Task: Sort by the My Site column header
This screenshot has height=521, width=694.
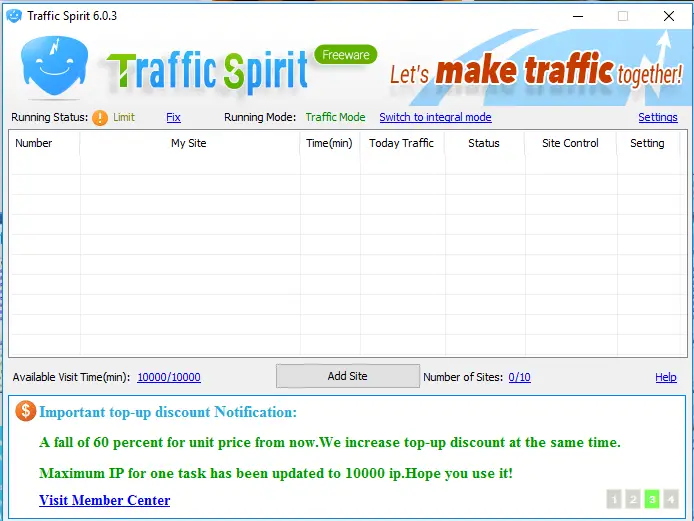Action: pos(189,144)
